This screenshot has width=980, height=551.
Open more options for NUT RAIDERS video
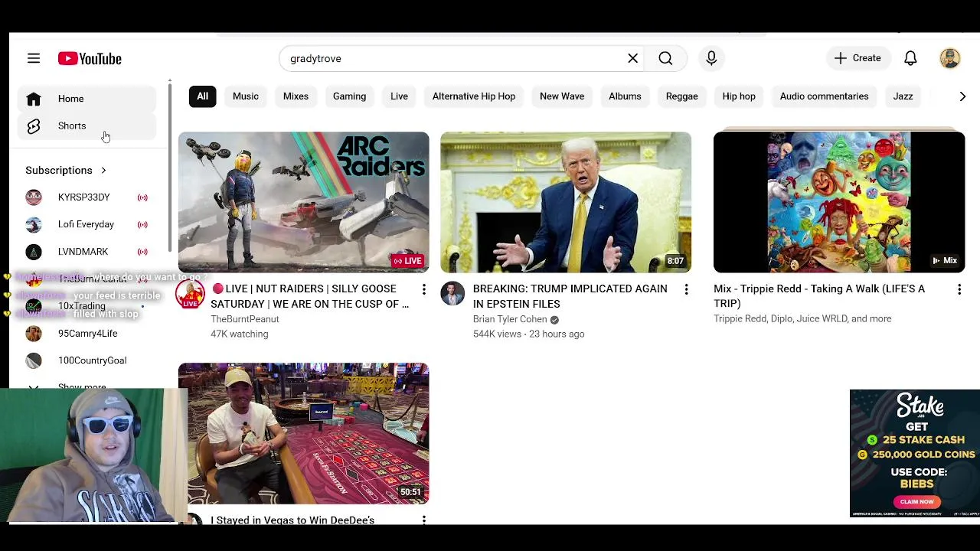click(423, 289)
